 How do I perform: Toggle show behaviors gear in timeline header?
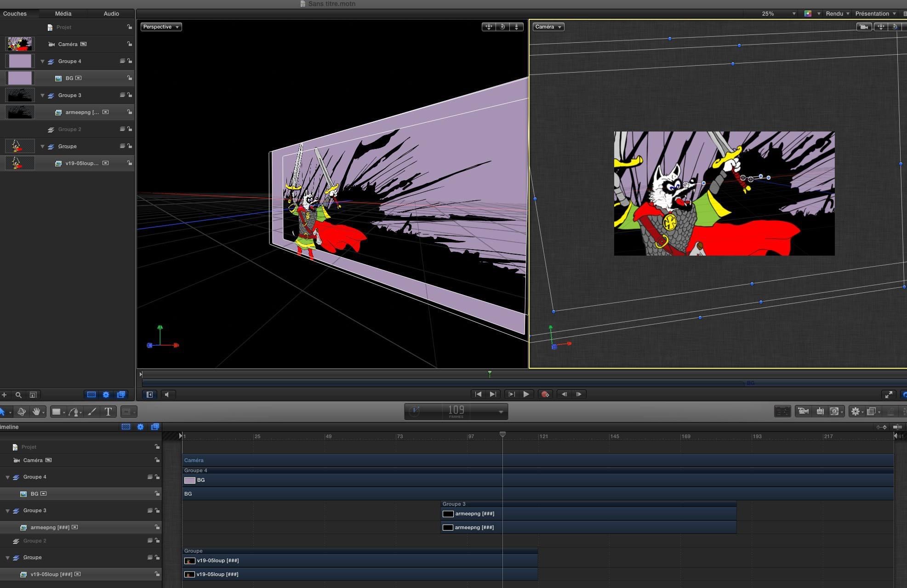pyautogui.click(x=140, y=427)
